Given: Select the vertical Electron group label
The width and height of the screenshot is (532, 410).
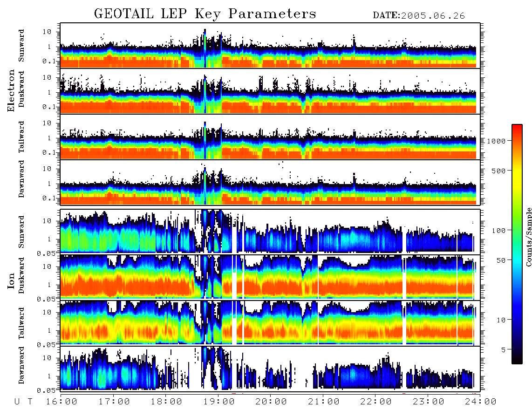Looking at the screenshot, I should pos(11,90).
